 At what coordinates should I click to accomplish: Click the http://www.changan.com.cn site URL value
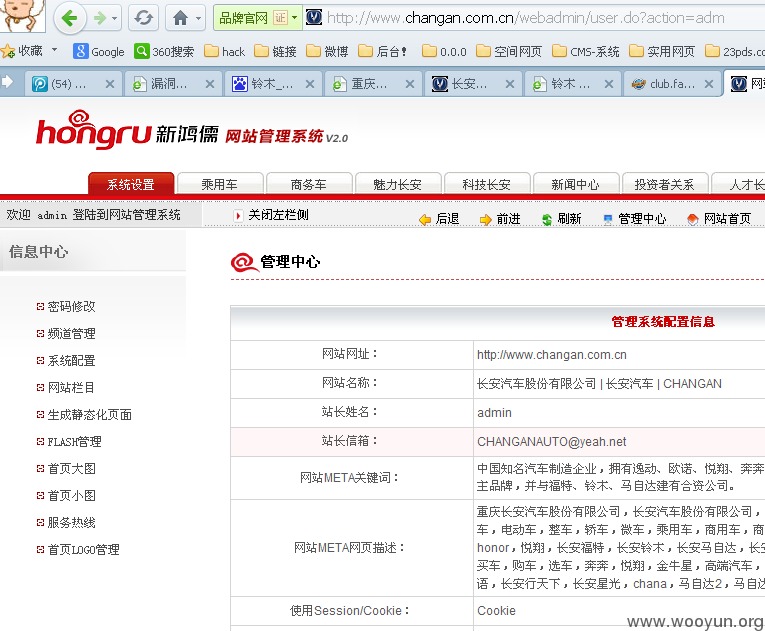[552, 355]
